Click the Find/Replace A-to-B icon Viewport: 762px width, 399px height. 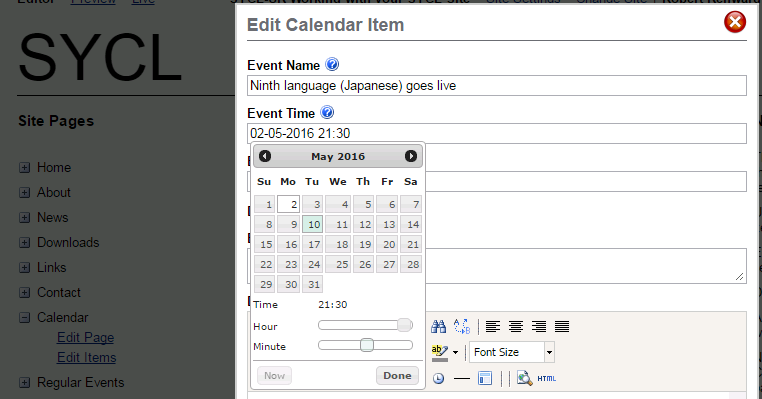point(462,327)
